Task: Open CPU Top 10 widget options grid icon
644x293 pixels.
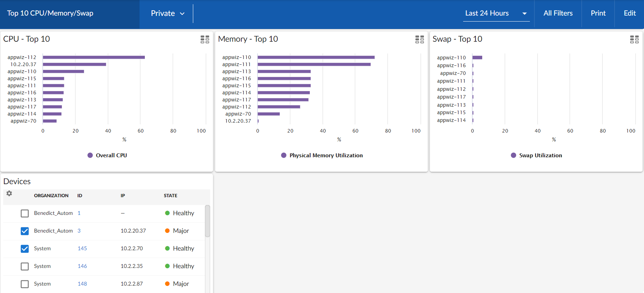Action: coord(205,39)
